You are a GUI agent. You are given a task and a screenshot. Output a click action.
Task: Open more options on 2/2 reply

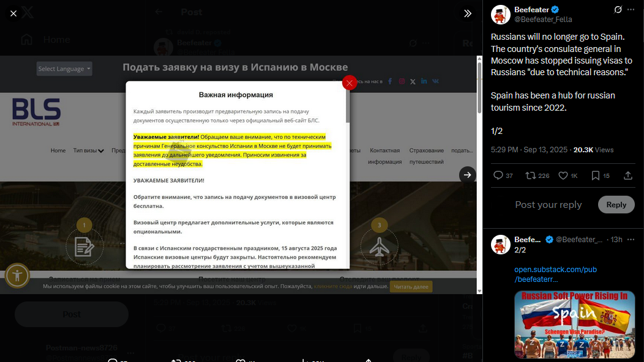tap(631, 239)
